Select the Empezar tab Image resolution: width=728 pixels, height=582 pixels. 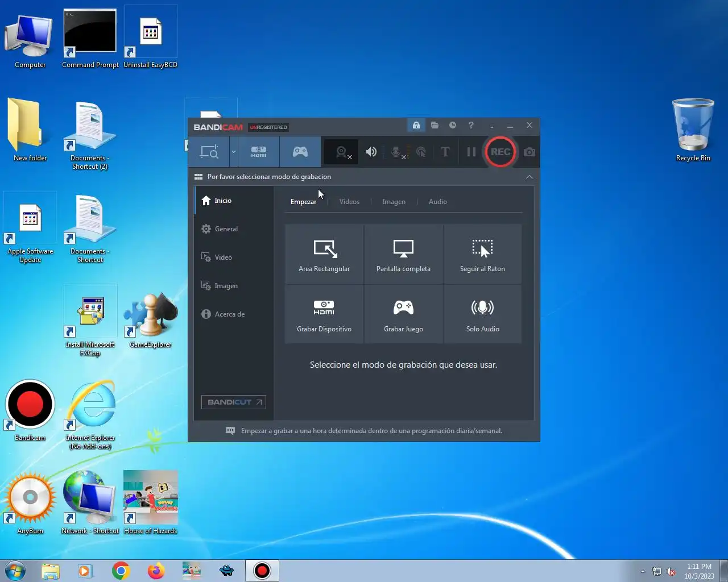(x=303, y=202)
